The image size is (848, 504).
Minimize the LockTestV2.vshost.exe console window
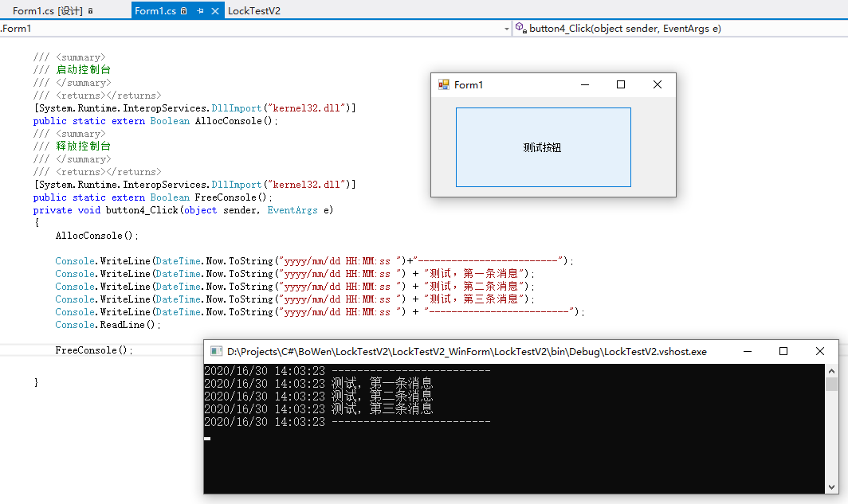point(748,352)
